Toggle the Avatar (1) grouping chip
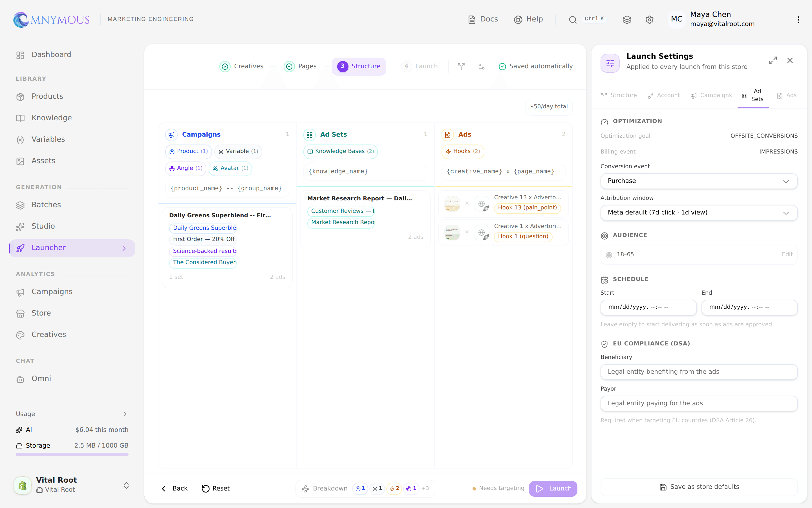812x508 pixels. coord(231,168)
